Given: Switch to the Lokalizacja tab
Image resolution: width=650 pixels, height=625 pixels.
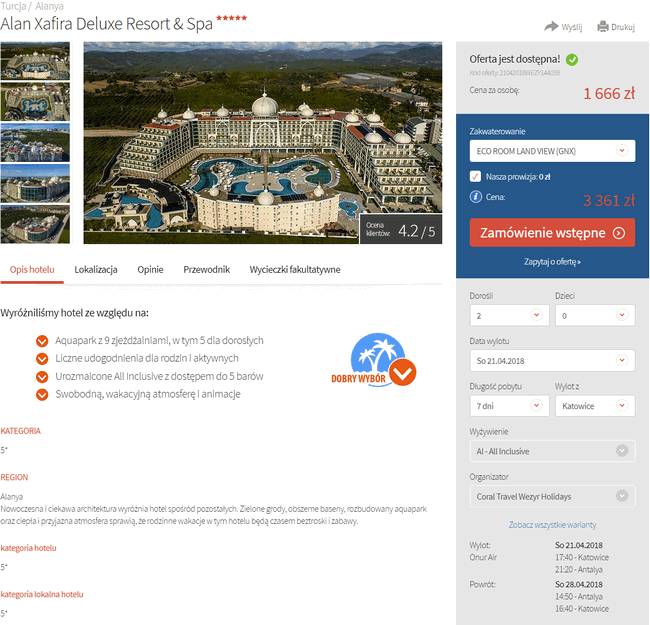Looking at the screenshot, I should point(96,270).
